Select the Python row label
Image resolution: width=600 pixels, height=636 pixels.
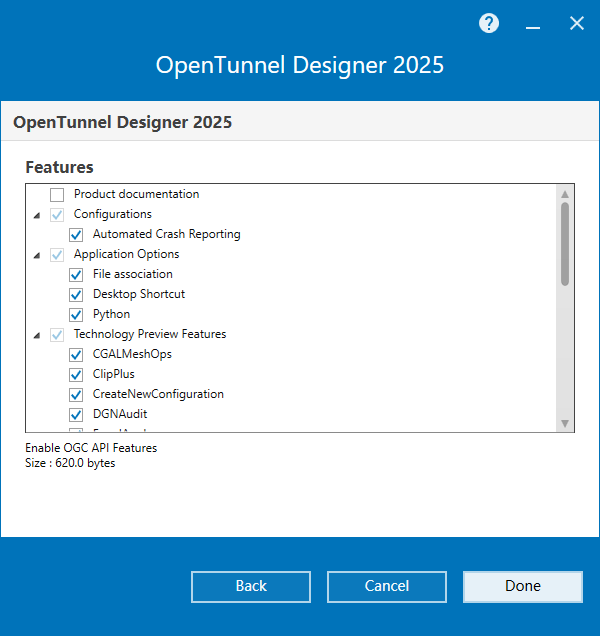click(x=111, y=314)
